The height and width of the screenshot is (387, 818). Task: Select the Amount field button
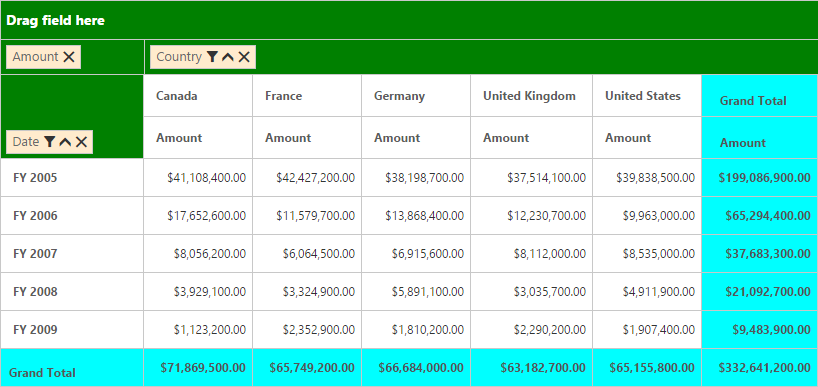43,57
